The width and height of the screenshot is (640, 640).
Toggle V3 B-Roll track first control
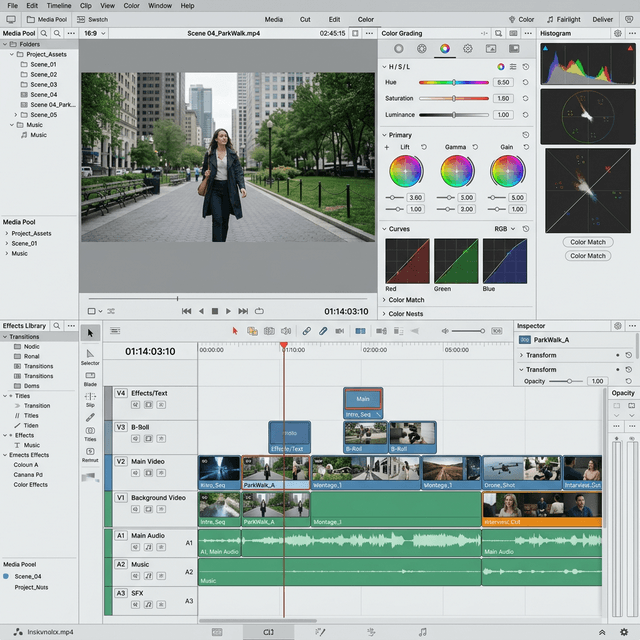(136, 438)
